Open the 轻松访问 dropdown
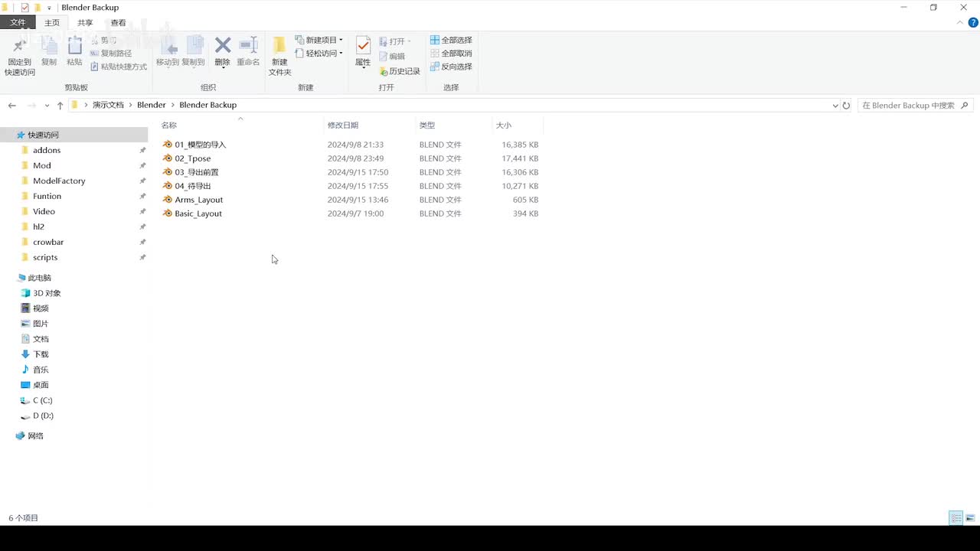The image size is (980, 551). click(319, 54)
